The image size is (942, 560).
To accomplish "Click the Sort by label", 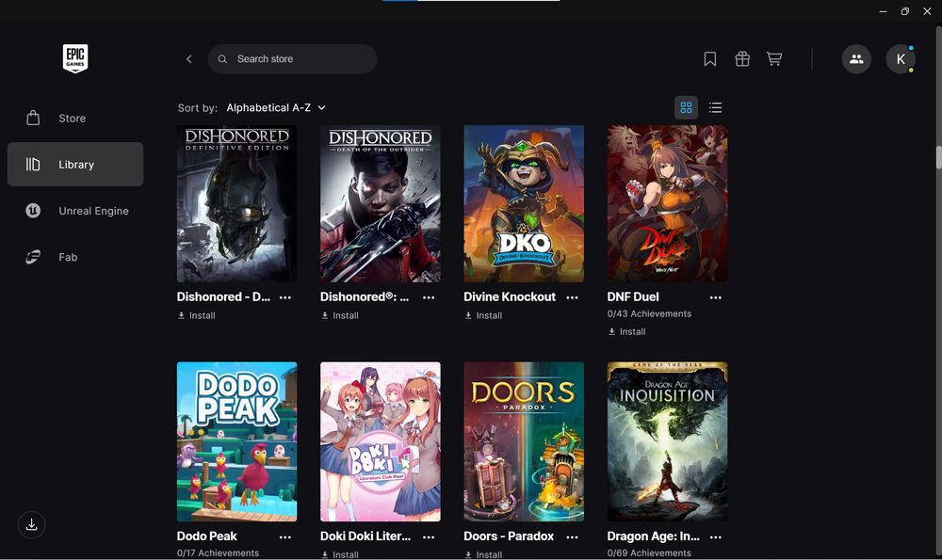I will 198,108.
